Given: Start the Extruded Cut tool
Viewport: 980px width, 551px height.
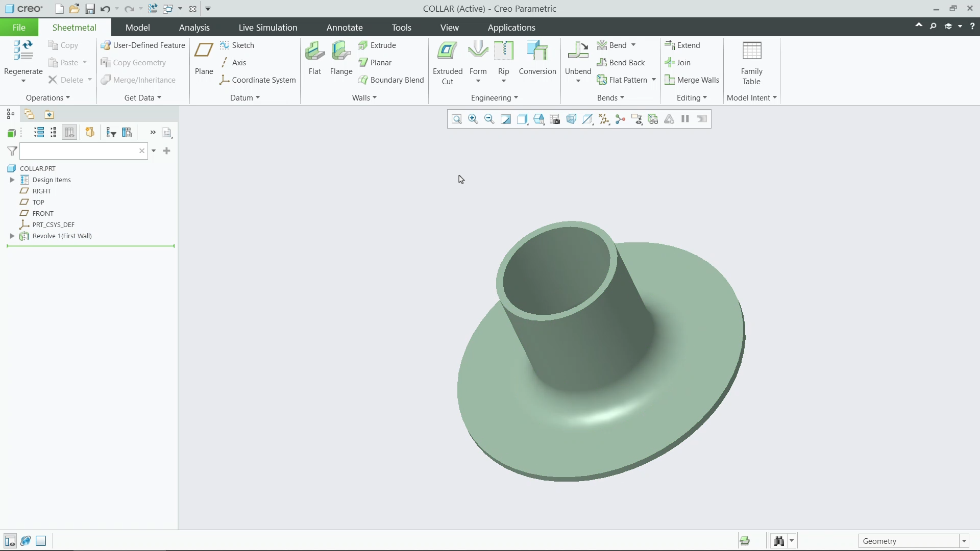Looking at the screenshot, I should (448, 62).
